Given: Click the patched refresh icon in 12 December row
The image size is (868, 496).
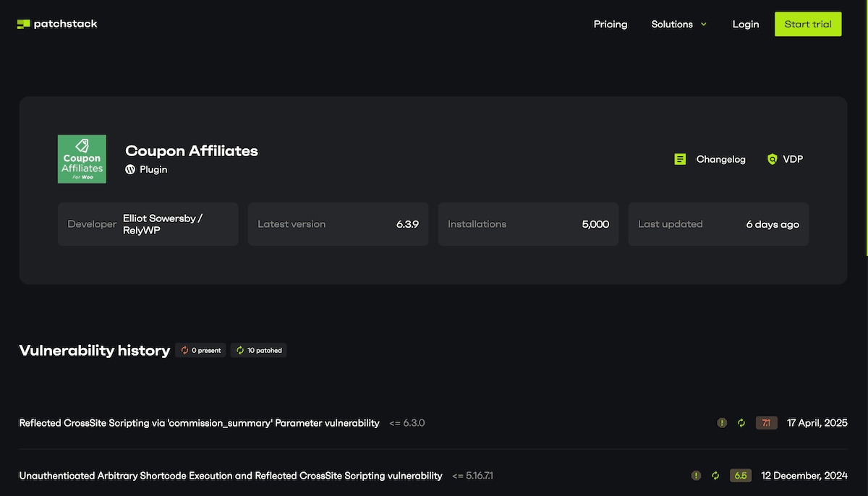Looking at the screenshot, I should (715, 476).
